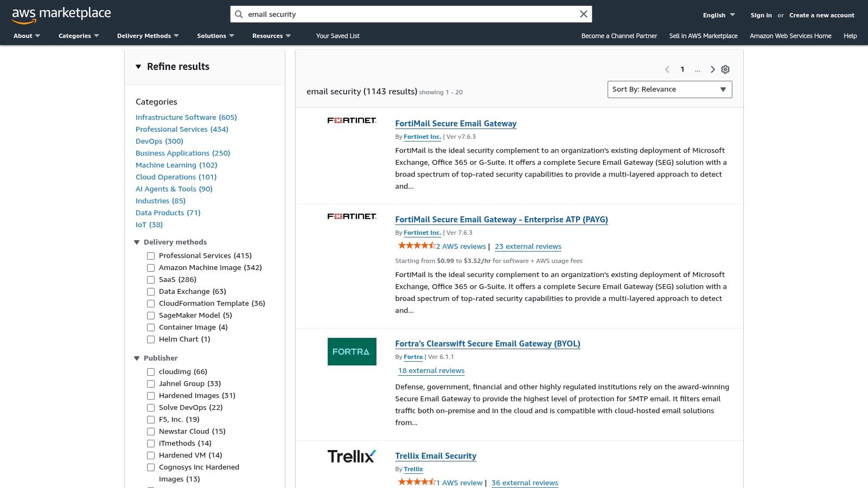Go to next results page arrow

pyautogui.click(x=713, y=69)
